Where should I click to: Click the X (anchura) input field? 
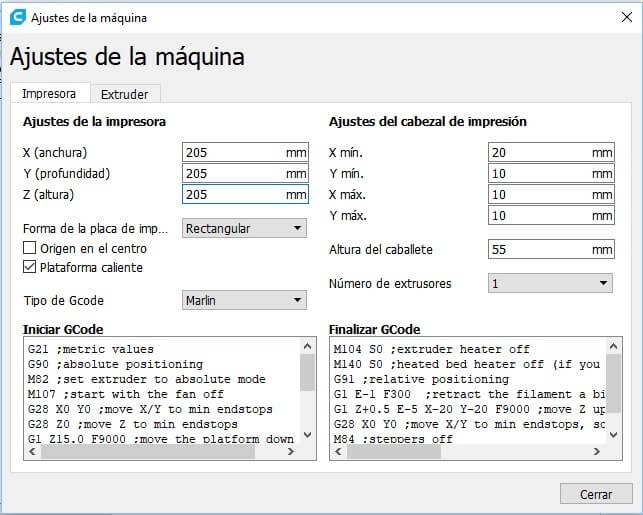(x=234, y=152)
